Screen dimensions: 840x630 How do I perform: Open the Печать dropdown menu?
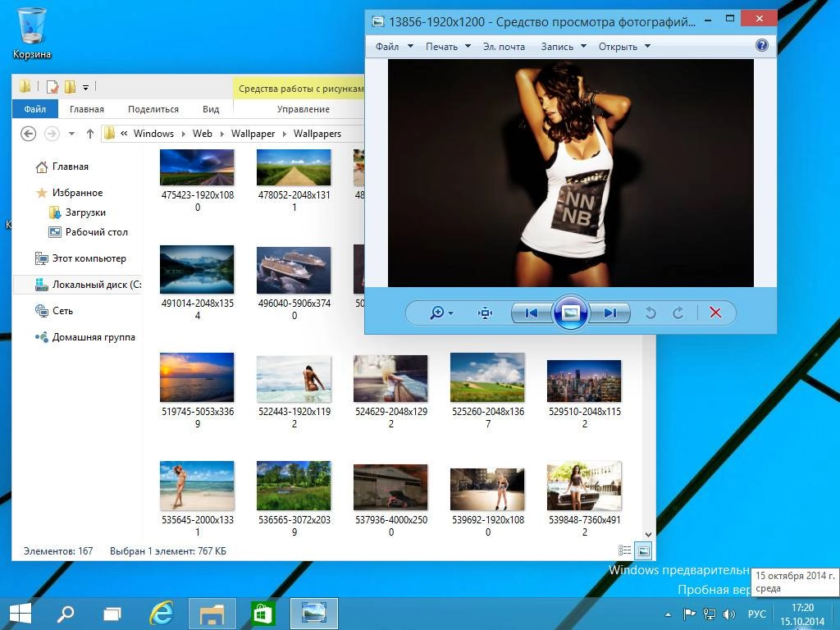(x=448, y=47)
